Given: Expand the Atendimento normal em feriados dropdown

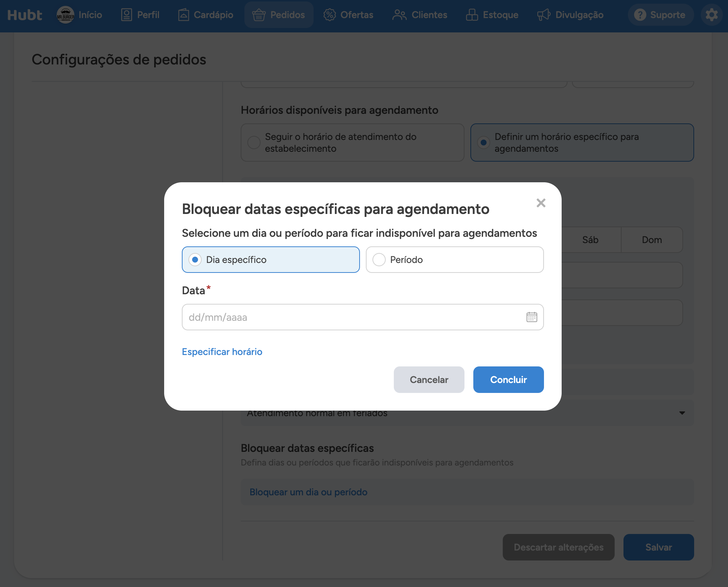Looking at the screenshot, I should point(467,413).
